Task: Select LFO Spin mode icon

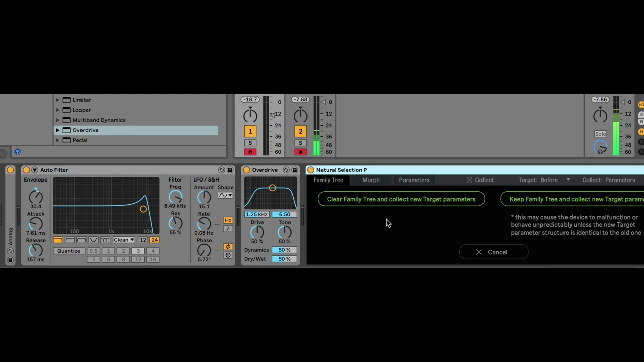Action: pos(228,255)
